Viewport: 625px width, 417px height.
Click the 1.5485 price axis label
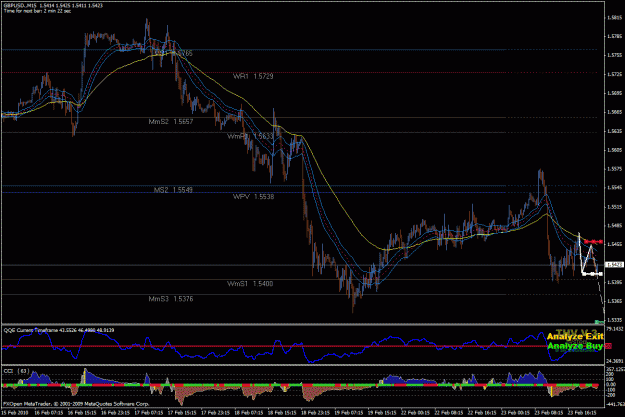tap(614, 226)
